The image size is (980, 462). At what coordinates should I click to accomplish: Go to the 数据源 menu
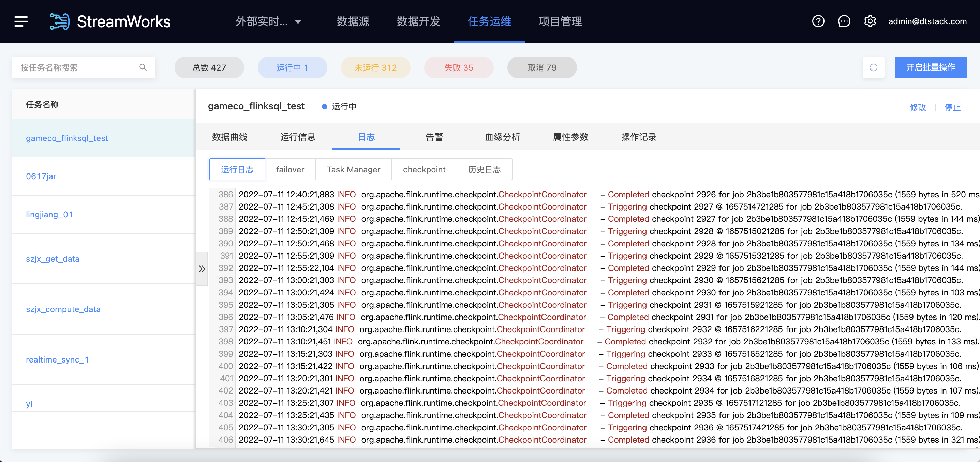point(353,22)
